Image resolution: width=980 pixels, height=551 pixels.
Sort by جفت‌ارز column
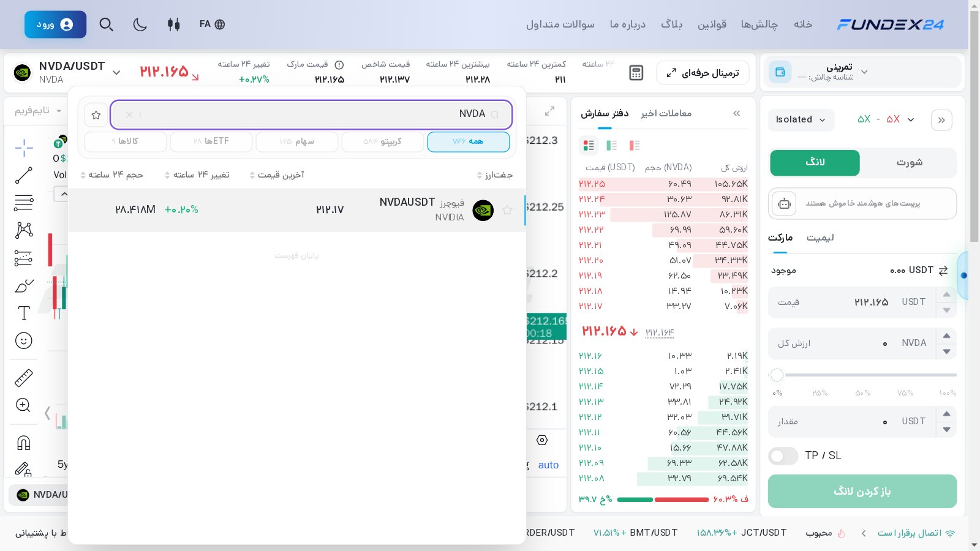coord(495,175)
